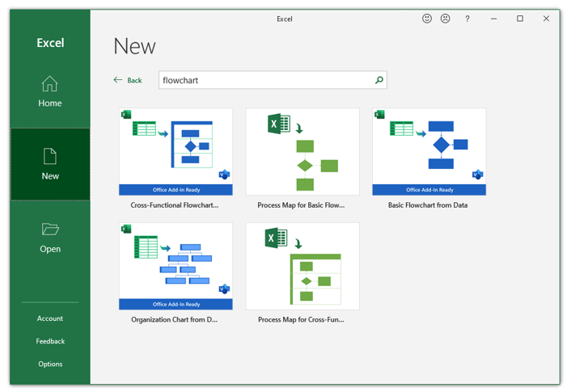Open Process Map for Basic Flowchart thumbnail
Screen dimensions: 571x392
(302, 152)
